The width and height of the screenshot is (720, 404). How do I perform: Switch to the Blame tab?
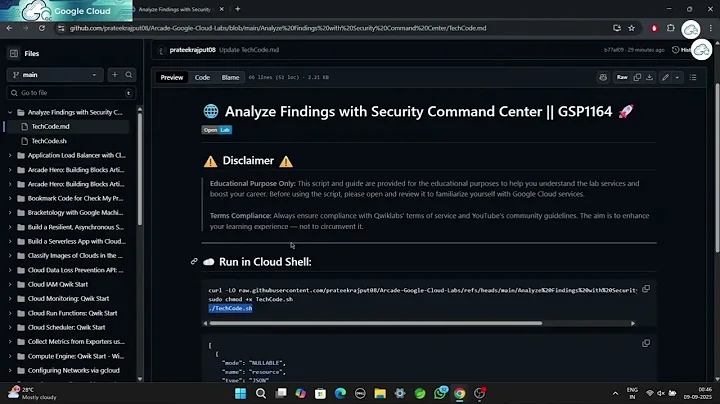(230, 78)
